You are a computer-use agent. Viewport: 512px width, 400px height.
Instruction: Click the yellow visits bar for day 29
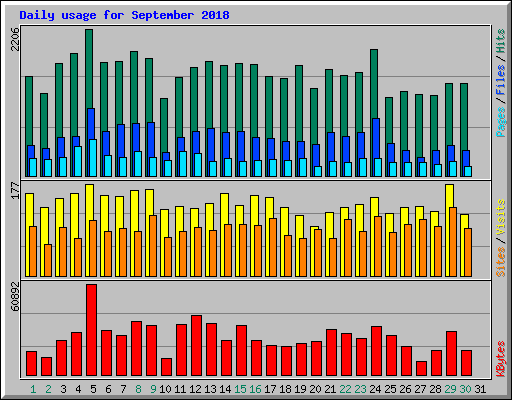[449, 195]
